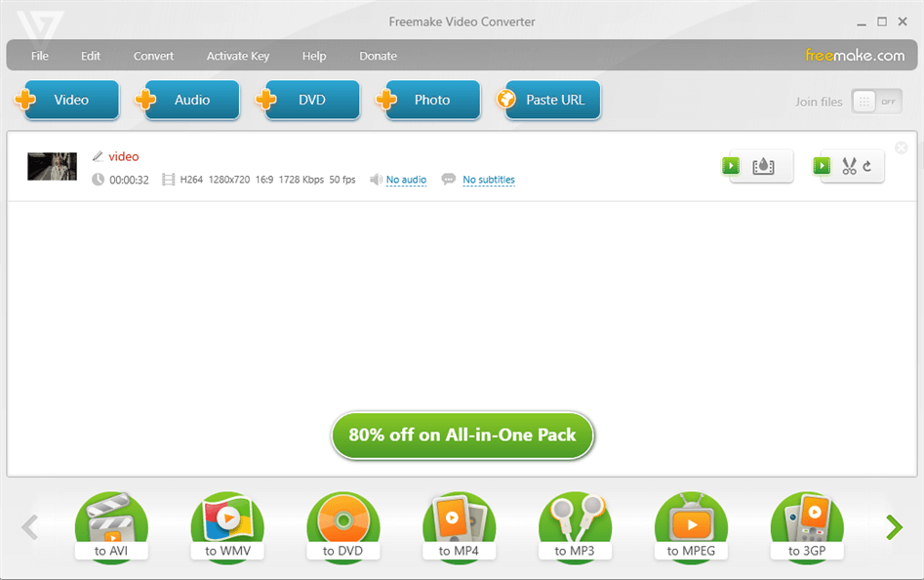The height and width of the screenshot is (580, 924).
Task: Add a Video file
Action: point(67,100)
